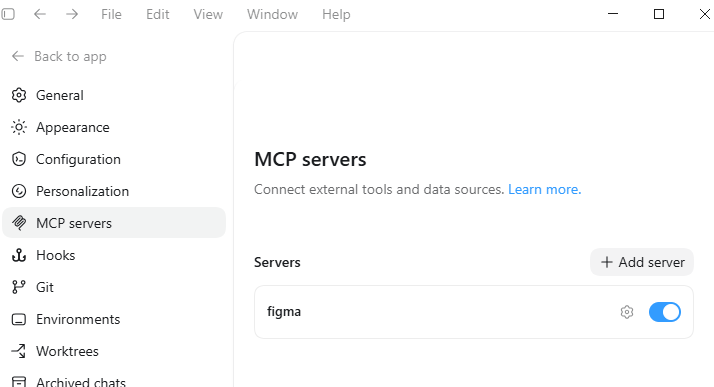Open Worktrees settings
The width and height of the screenshot is (714, 387).
point(114,351)
